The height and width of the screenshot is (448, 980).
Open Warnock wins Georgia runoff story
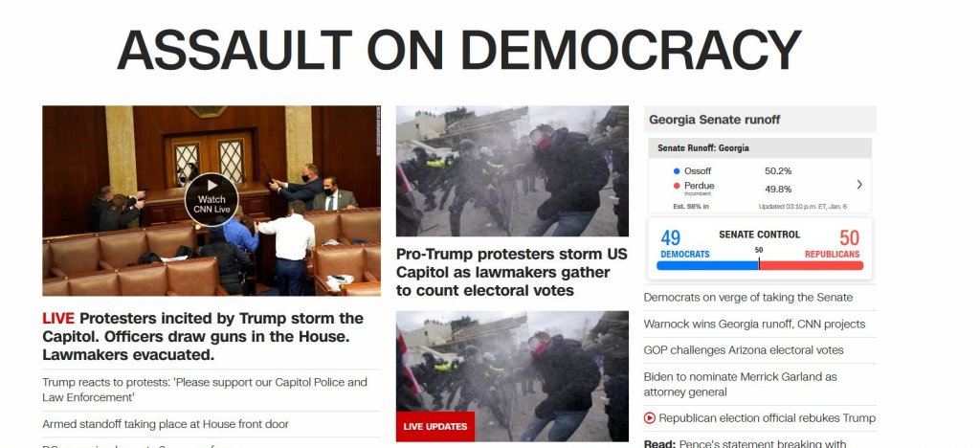coord(754,324)
